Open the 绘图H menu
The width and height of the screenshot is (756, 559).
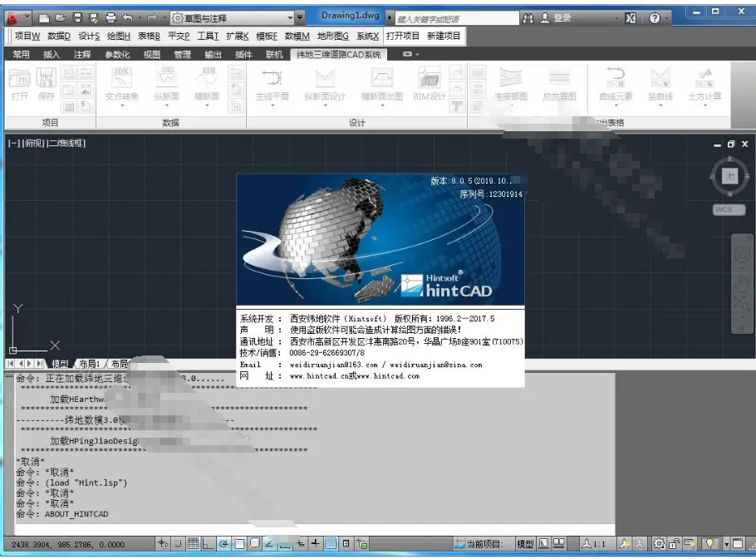tap(119, 37)
